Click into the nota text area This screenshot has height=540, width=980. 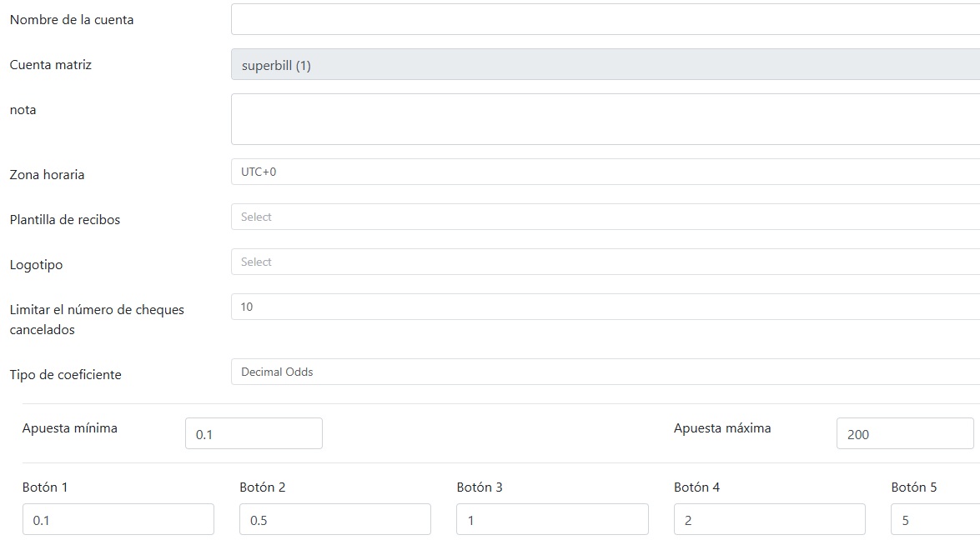(x=605, y=119)
